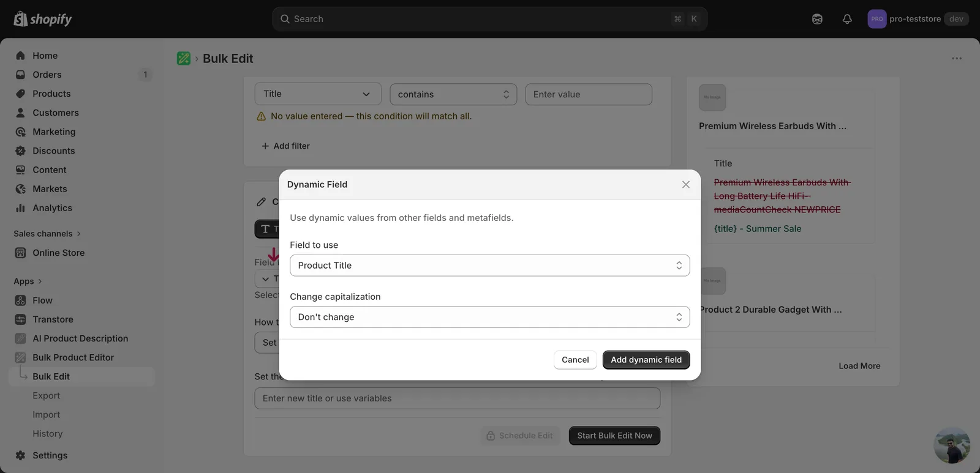Click Load More in preview panel

tap(859, 366)
